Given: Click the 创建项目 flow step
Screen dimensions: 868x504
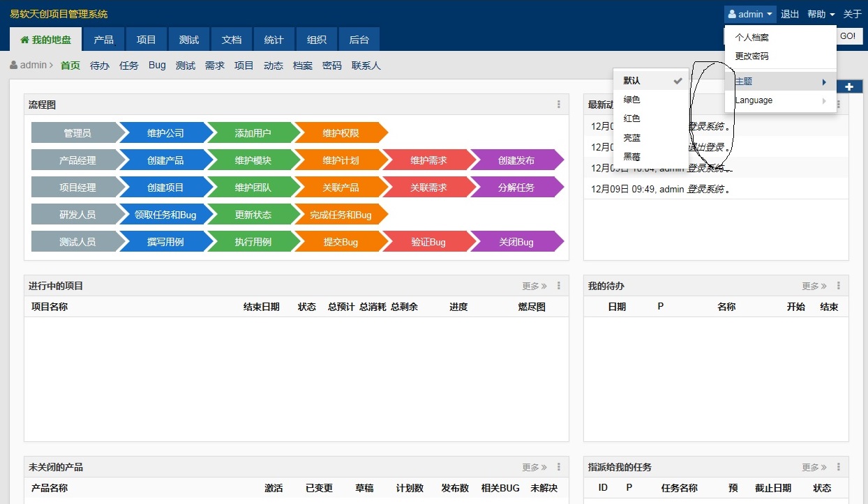Looking at the screenshot, I should tap(165, 187).
